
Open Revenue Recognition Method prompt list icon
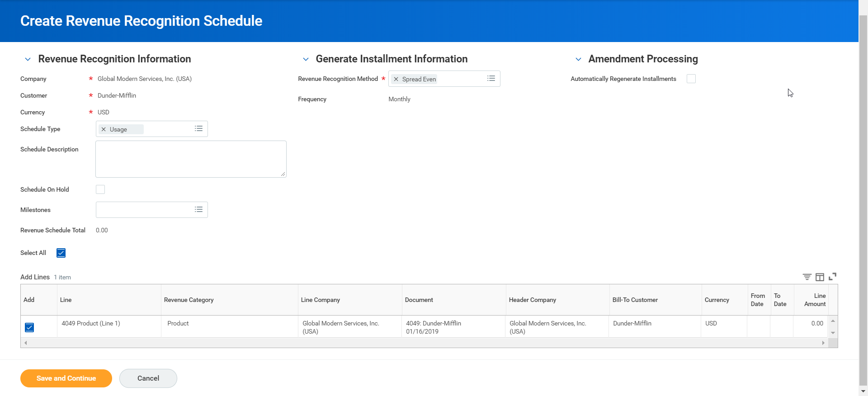(491, 79)
